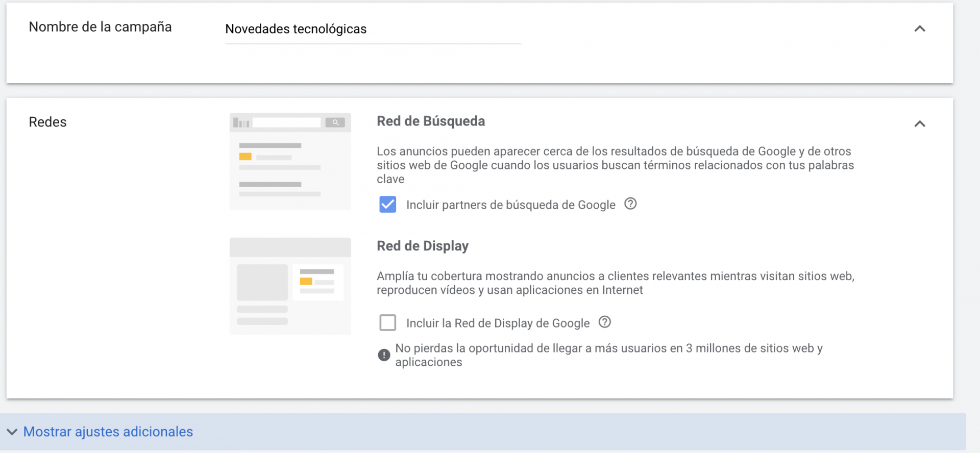The image size is (980, 453).
Task: Click the Amplía tu cobertura description text
Action: point(616,283)
